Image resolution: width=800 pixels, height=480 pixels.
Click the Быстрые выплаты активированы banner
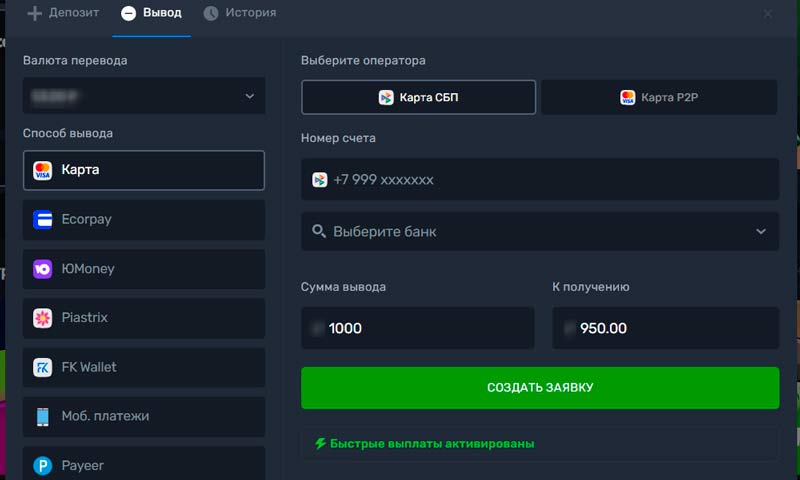(539, 443)
